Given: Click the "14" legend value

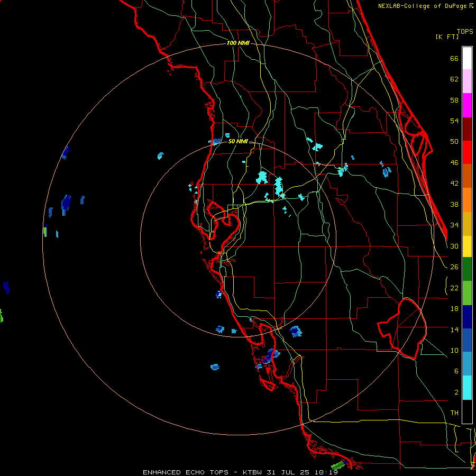Looking at the screenshot, I should point(454,329).
